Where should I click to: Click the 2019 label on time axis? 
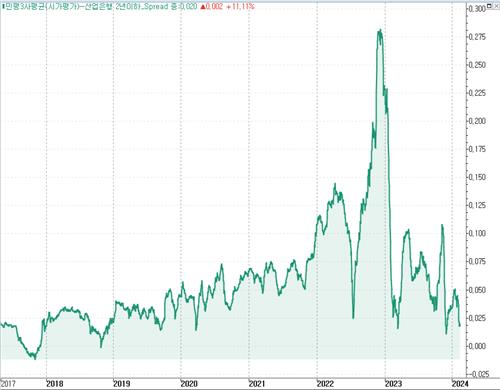122,384
